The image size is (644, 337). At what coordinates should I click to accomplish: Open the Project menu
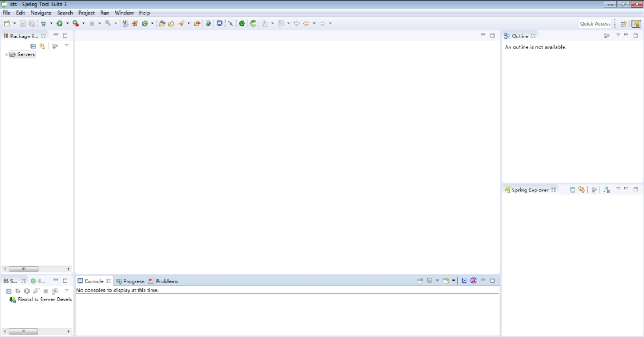pyautogui.click(x=86, y=13)
